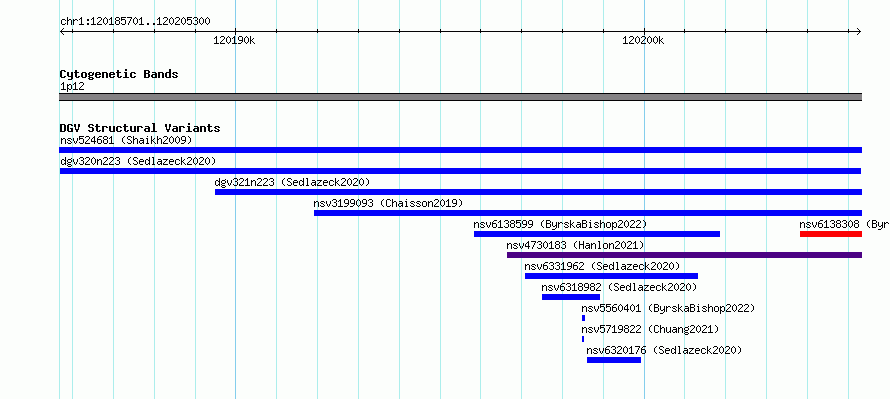
Task: Select the nsv6138599 blue variant bar
Action: coord(597,234)
